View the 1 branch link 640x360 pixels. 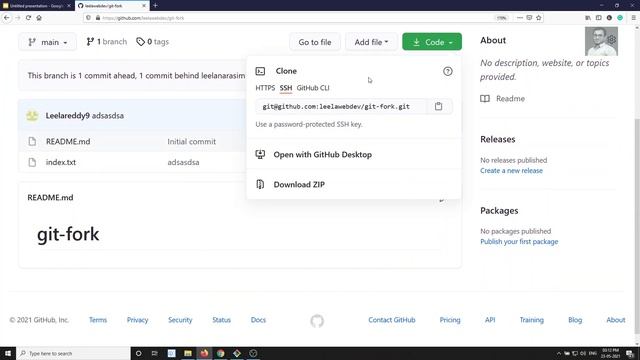[107, 42]
